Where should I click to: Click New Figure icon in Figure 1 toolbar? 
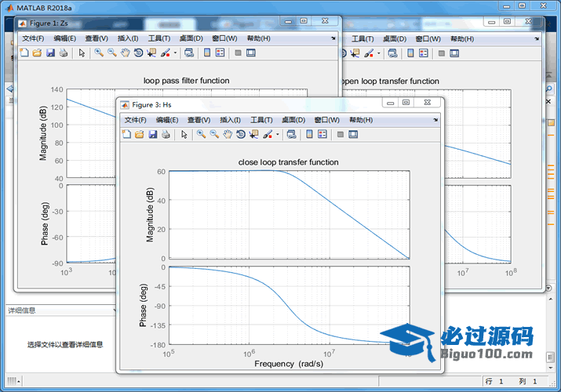(24, 53)
